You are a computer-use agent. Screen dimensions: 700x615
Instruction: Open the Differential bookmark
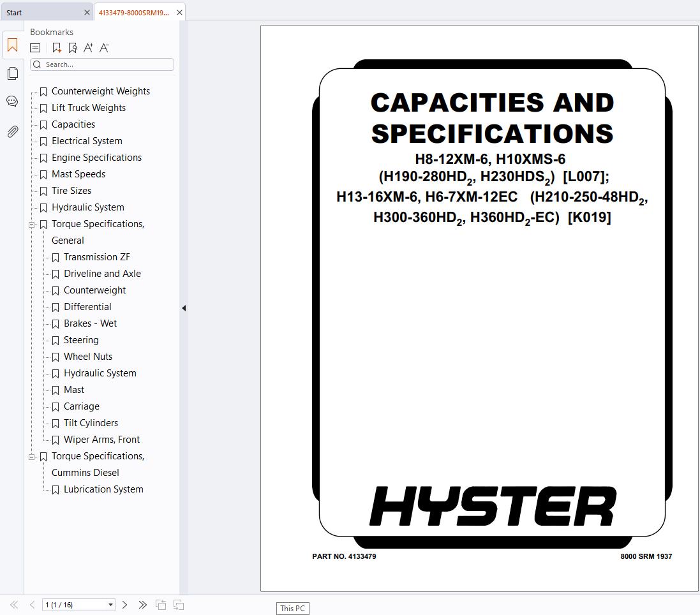pos(87,307)
